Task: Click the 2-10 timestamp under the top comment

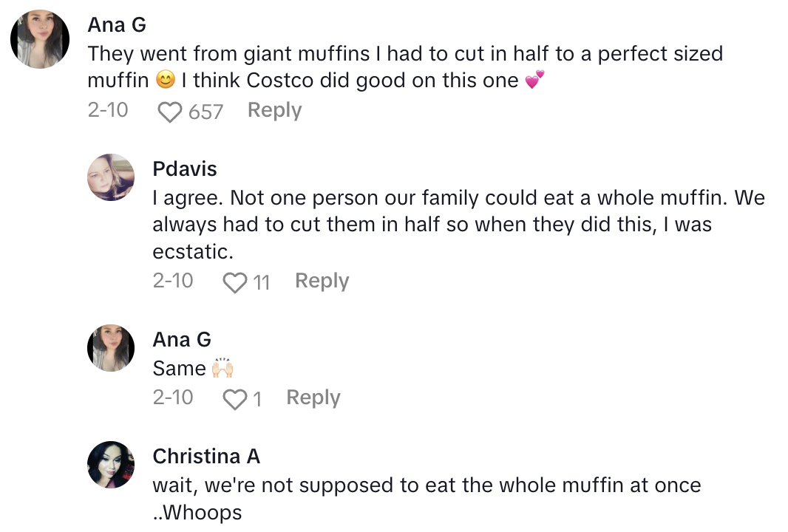Action: pos(108,111)
